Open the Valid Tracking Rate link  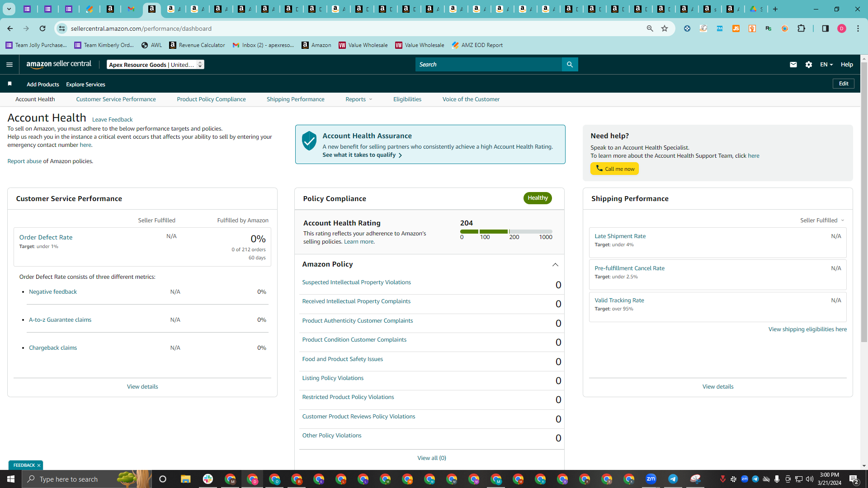point(619,300)
